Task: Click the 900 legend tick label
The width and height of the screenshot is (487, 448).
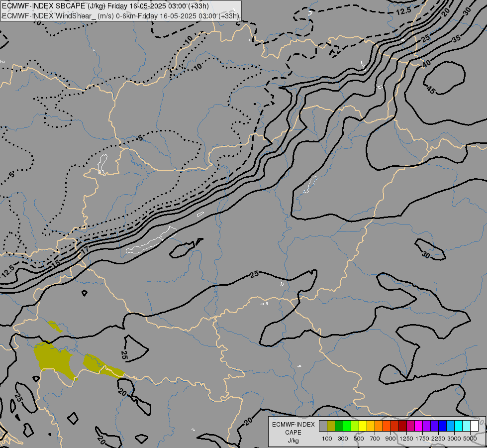Action: tap(390, 439)
